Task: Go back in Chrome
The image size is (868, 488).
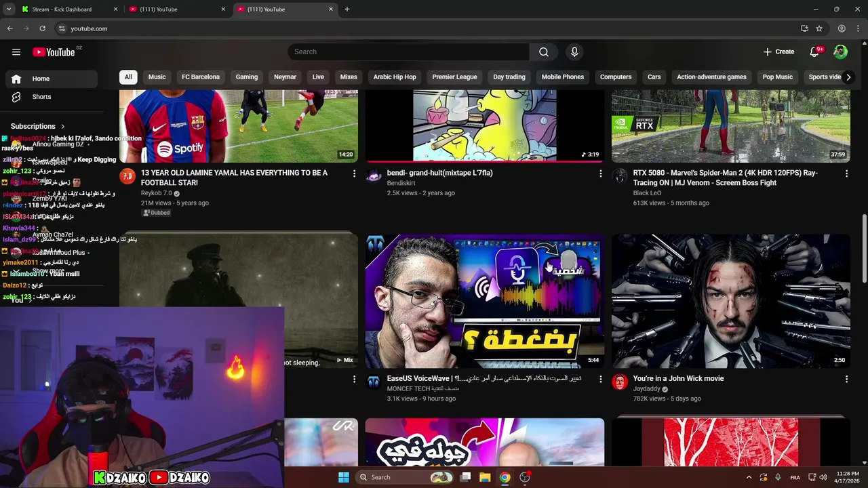Action: 9,28
